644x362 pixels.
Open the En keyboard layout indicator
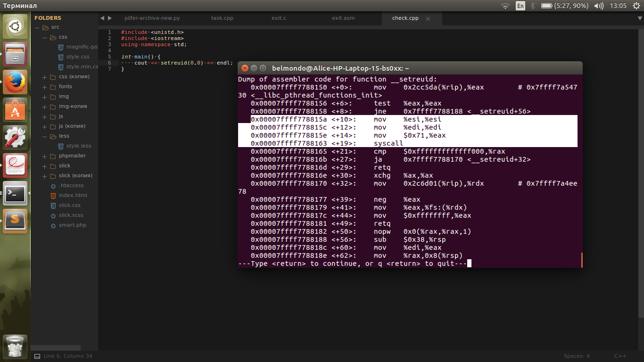(x=520, y=6)
